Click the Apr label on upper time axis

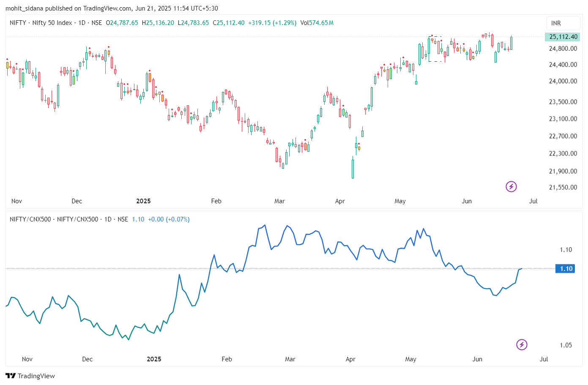pos(340,201)
